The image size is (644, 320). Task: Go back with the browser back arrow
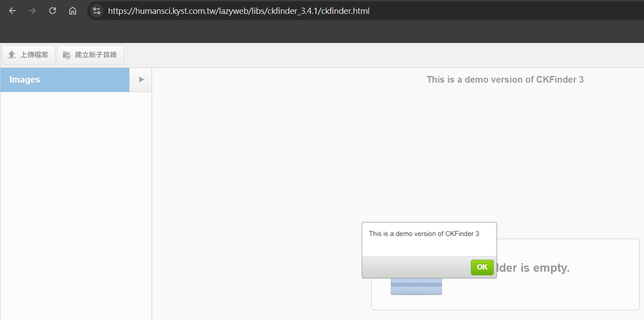click(x=13, y=11)
